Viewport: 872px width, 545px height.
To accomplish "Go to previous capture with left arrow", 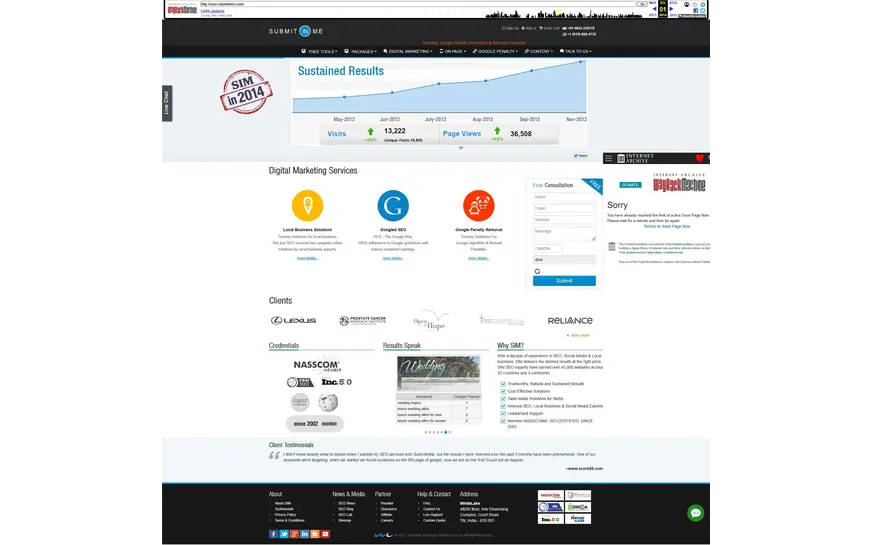I will coord(654,9).
